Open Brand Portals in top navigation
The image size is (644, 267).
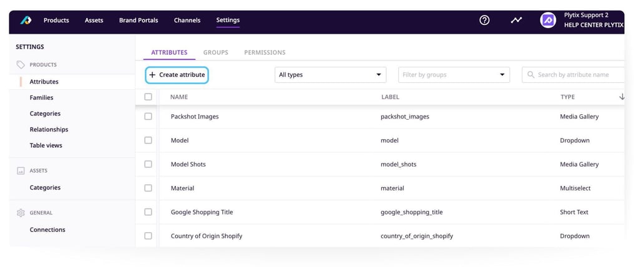[x=139, y=20]
